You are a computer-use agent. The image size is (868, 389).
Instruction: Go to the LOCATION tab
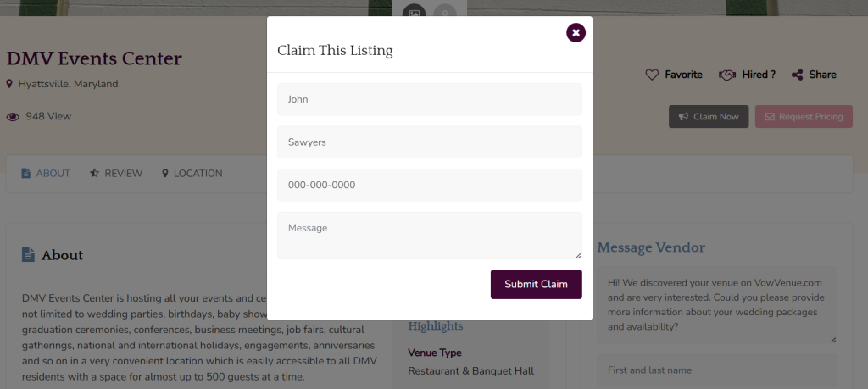point(192,174)
